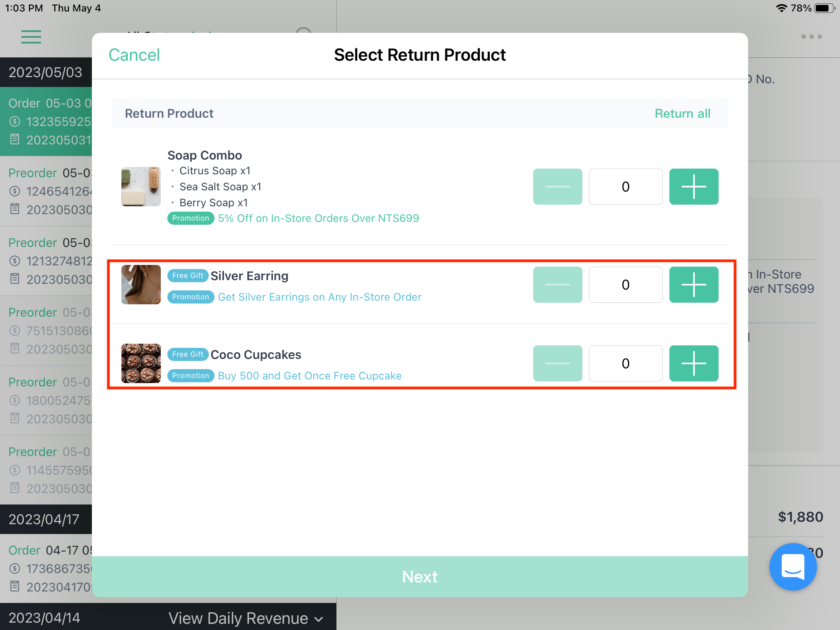This screenshot has height=630, width=840.
Task: Select the Coco Cupcakes quantity field
Action: click(625, 363)
